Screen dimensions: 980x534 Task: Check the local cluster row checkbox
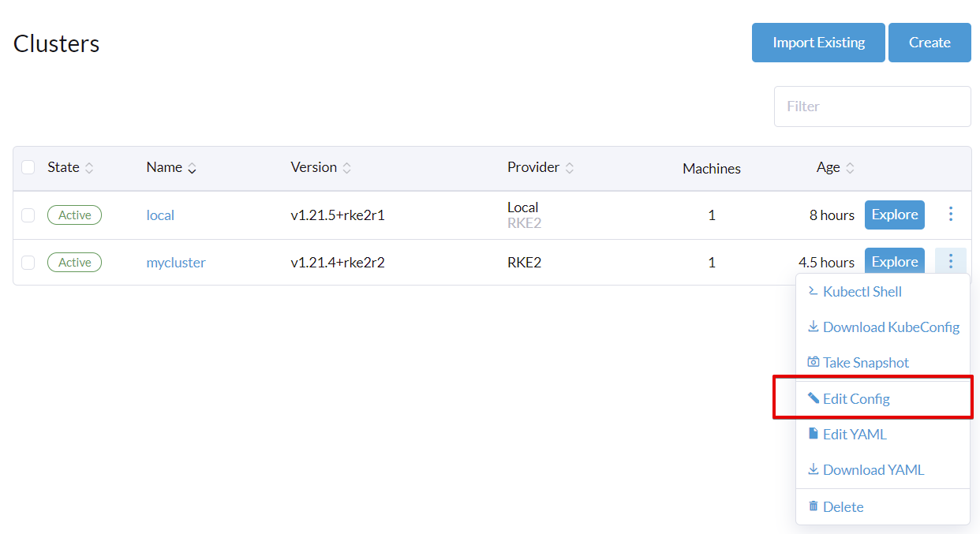28,215
